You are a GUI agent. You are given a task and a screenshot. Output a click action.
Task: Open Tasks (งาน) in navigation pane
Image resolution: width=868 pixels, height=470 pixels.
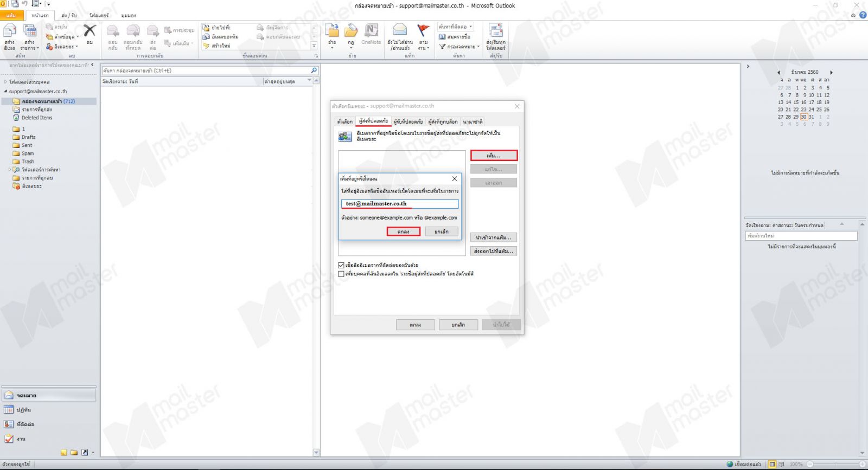(49, 439)
